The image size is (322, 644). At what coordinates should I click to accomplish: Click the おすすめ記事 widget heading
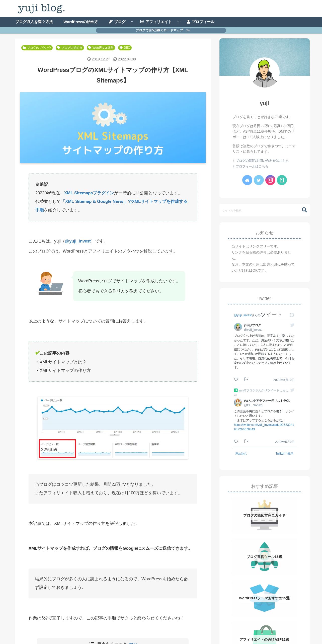[x=264, y=486]
